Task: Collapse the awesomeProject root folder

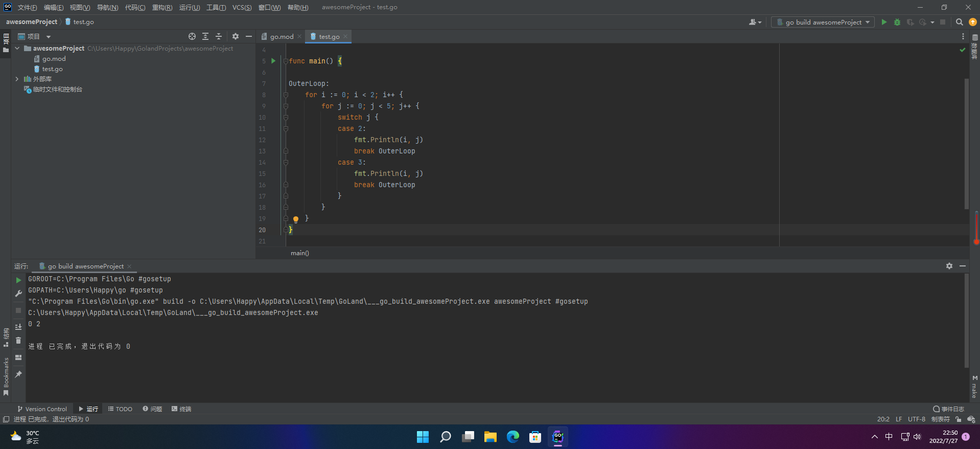Action: [17, 48]
